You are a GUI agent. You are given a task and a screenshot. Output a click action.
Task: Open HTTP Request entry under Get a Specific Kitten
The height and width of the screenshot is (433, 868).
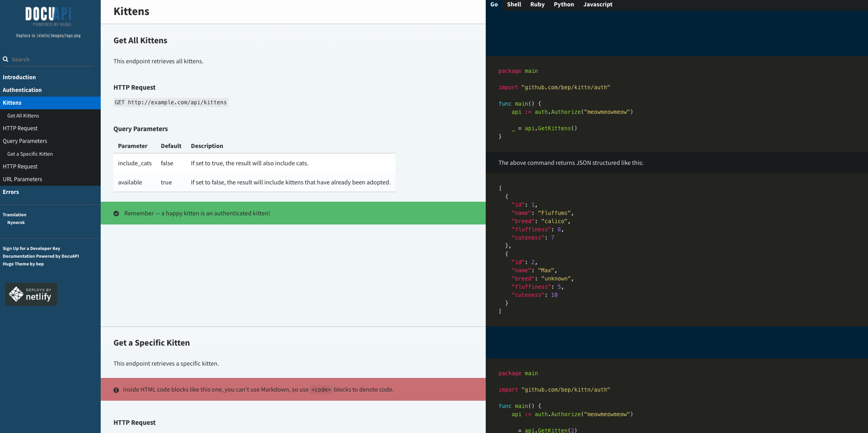click(50, 167)
